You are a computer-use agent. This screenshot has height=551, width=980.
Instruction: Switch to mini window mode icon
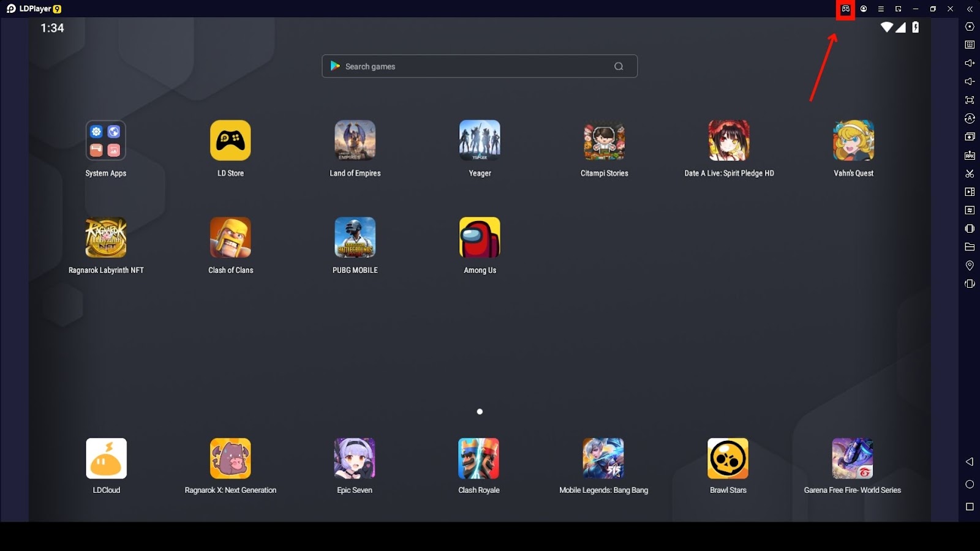point(898,9)
